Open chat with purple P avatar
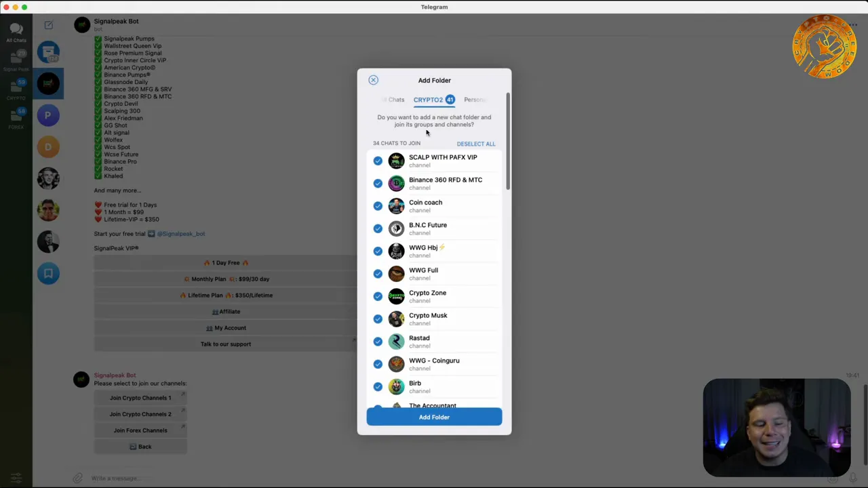The image size is (868, 488). [48, 115]
